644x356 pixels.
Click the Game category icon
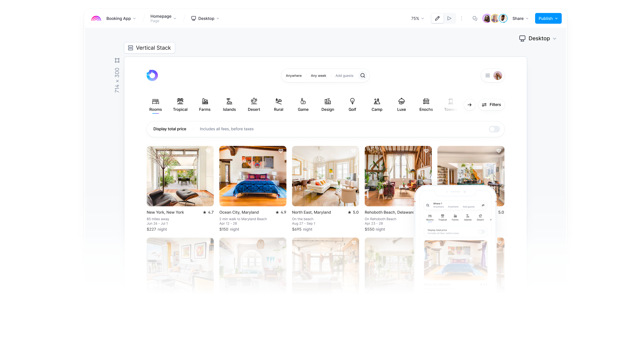tap(303, 101)
